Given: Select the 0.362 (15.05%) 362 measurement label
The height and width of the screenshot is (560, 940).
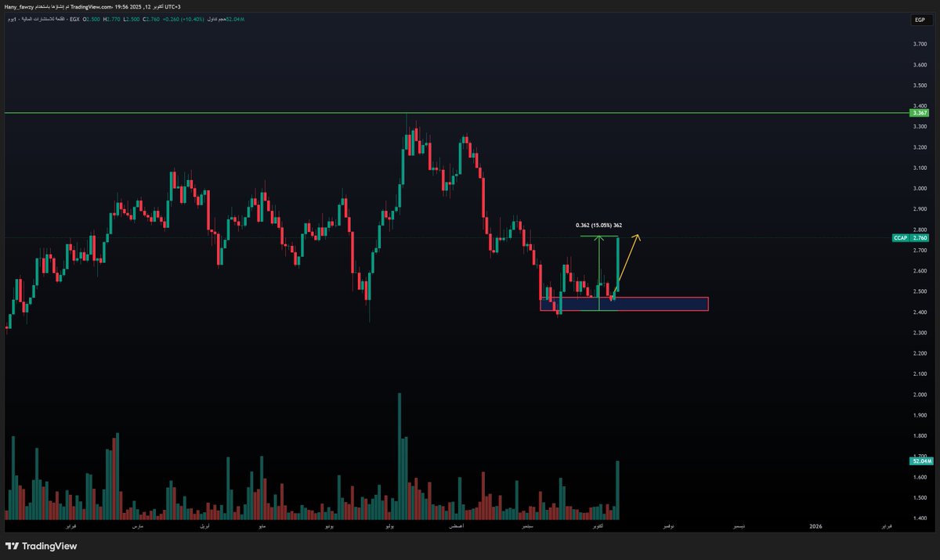Looking at the screenshot, I should (599, 225).
